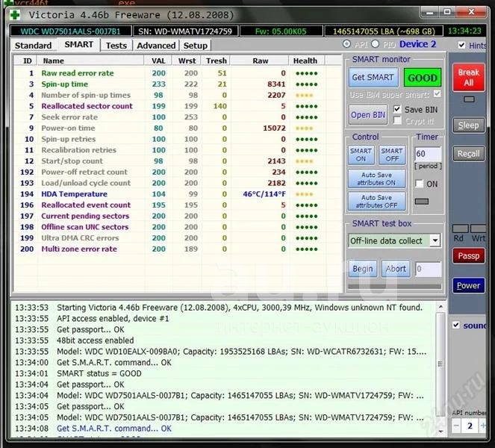Select the Current pending sectors row
This screenshot has width=495, height=448.
(x=177, y=216)
